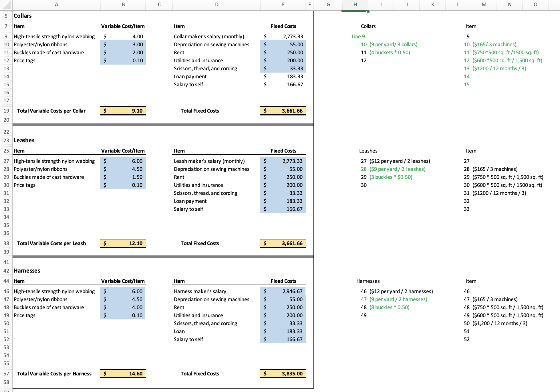This screenshot has width=560, height=392.
Task: Select row 38 header
Action: point(6,243)
